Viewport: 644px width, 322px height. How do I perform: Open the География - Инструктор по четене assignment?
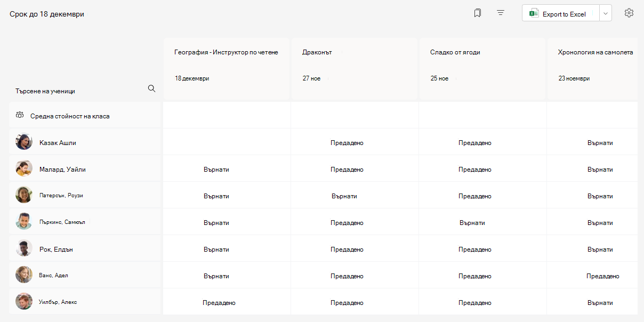(226, 52)
